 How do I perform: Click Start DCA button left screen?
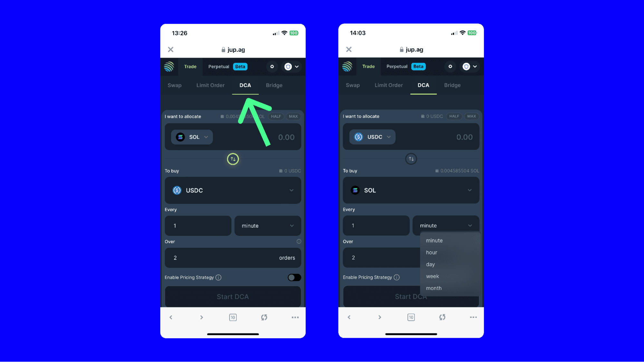(x=233, y=296)
